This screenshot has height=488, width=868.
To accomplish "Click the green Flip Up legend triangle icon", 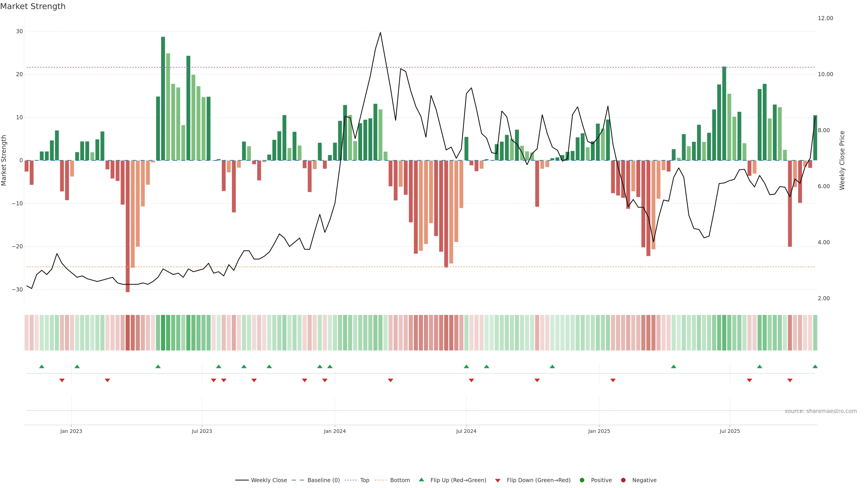I will pyautogui.click(x=421, y=480).
